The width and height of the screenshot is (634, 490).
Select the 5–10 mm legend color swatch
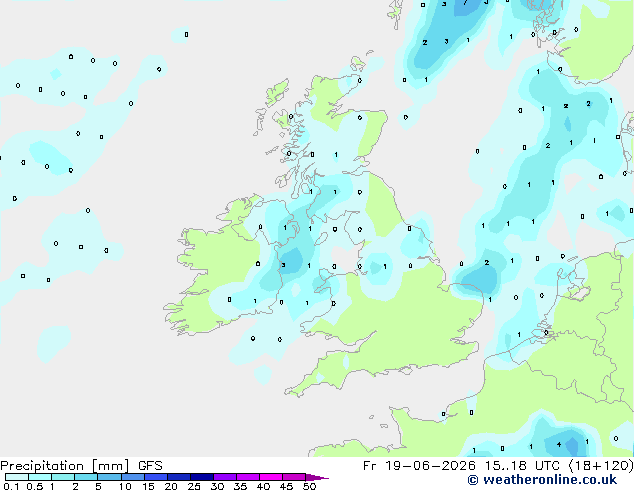(x=109, y=477)
